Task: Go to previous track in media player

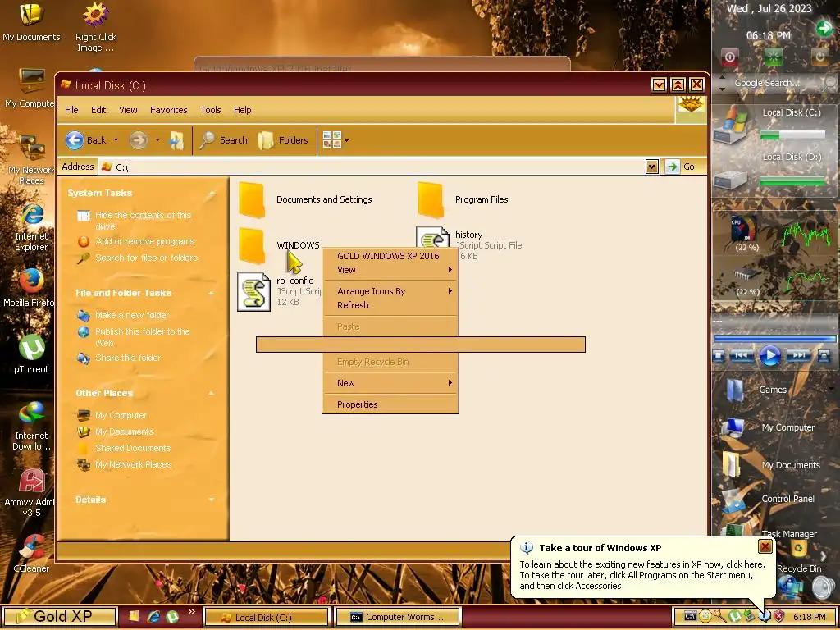Action: 742,355
